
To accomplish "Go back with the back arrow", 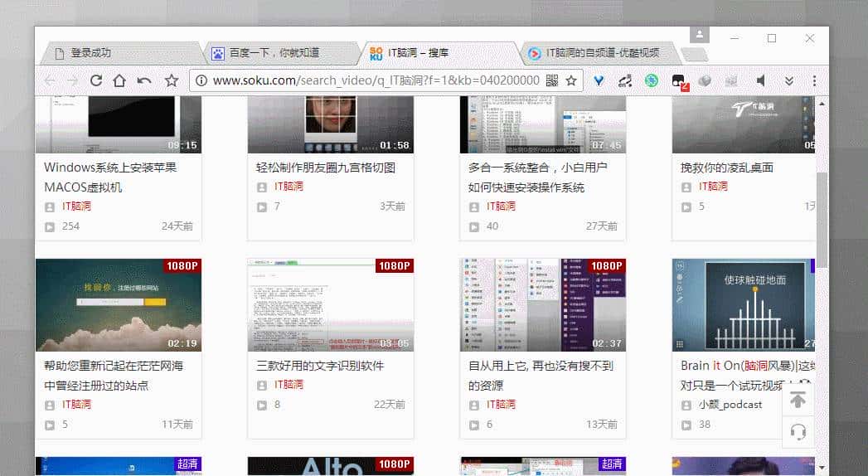I will 50,80.
